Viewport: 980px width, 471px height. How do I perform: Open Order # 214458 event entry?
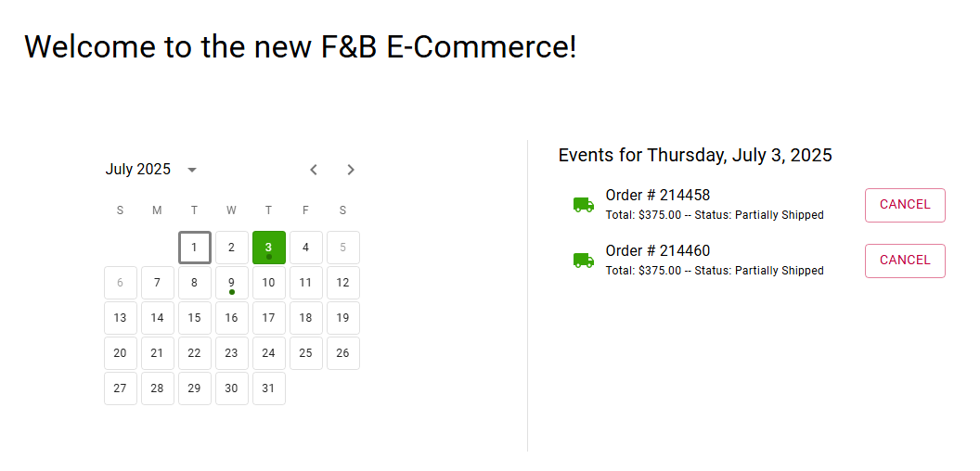pyautogui.click(x=657, y=196)
